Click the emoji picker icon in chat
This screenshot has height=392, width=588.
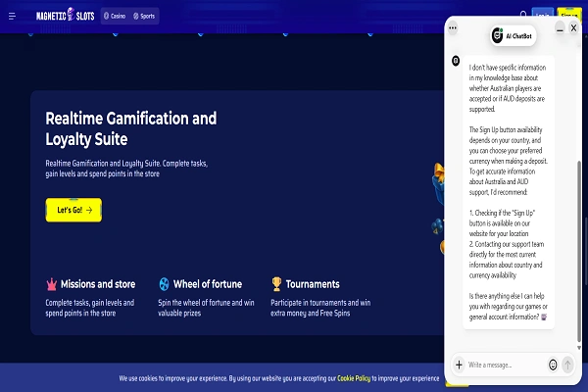[553, 365]
